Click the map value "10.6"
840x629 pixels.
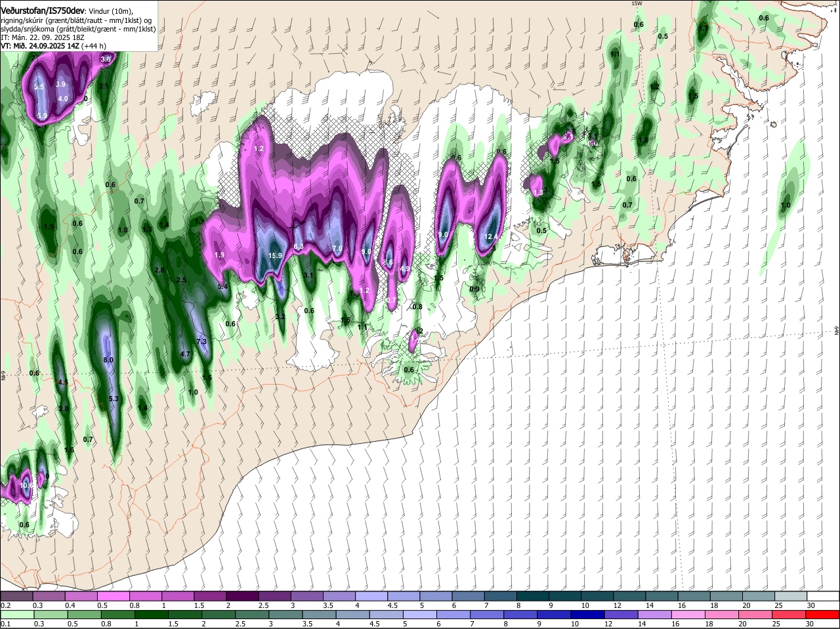(27, 485)
